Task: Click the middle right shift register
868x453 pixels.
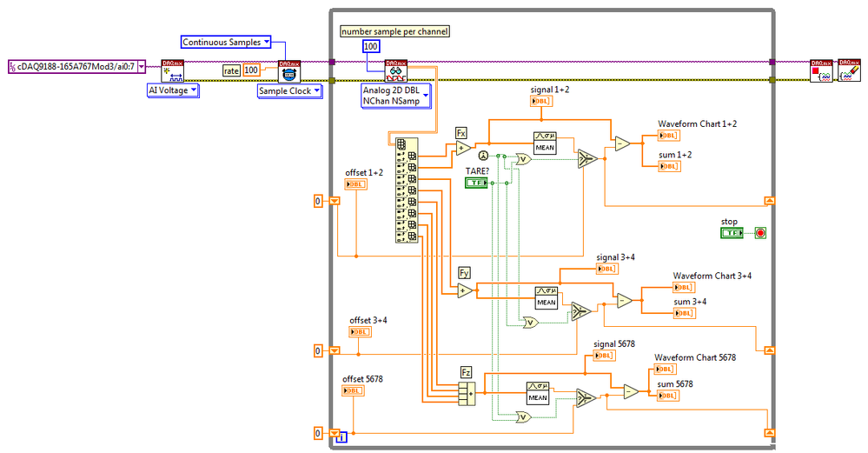Action: [x=770, y=350]
